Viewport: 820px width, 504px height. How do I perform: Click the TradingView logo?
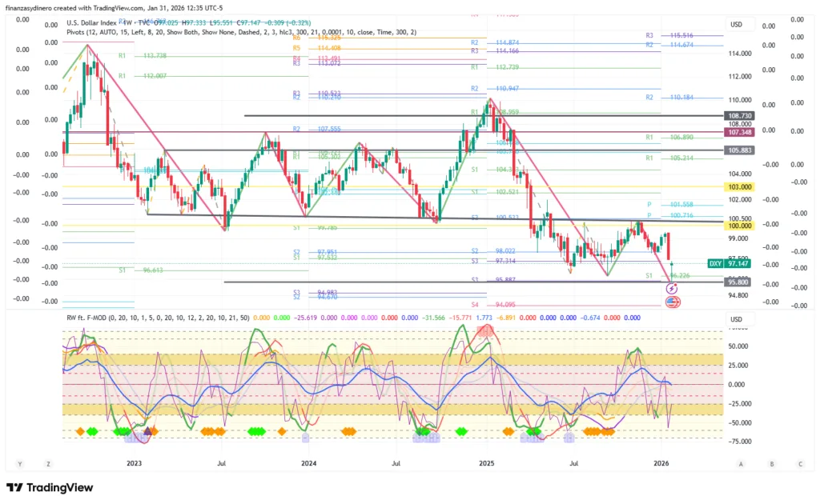coord(50,487)
